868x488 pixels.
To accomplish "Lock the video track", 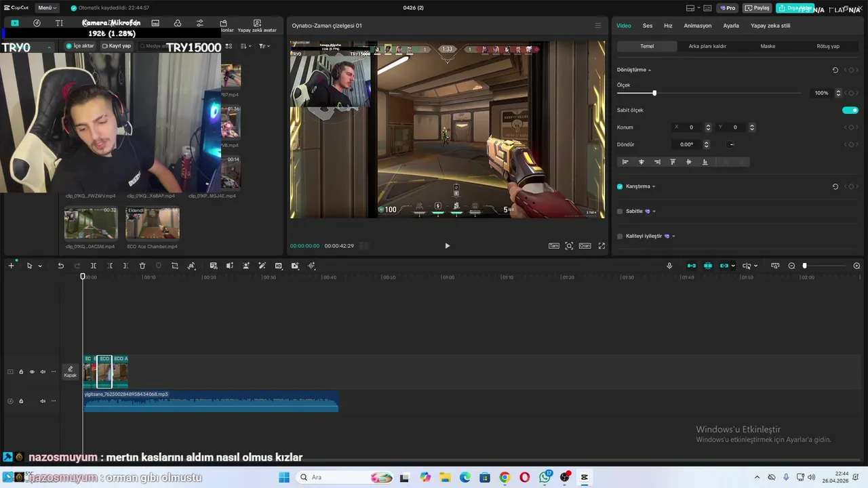I will (21, 371).
